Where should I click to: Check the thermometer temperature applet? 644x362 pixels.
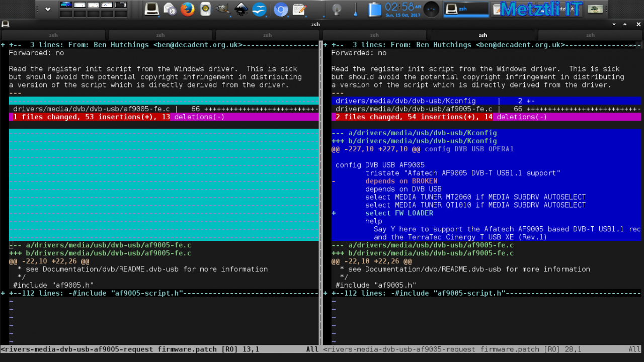point(355,9)
